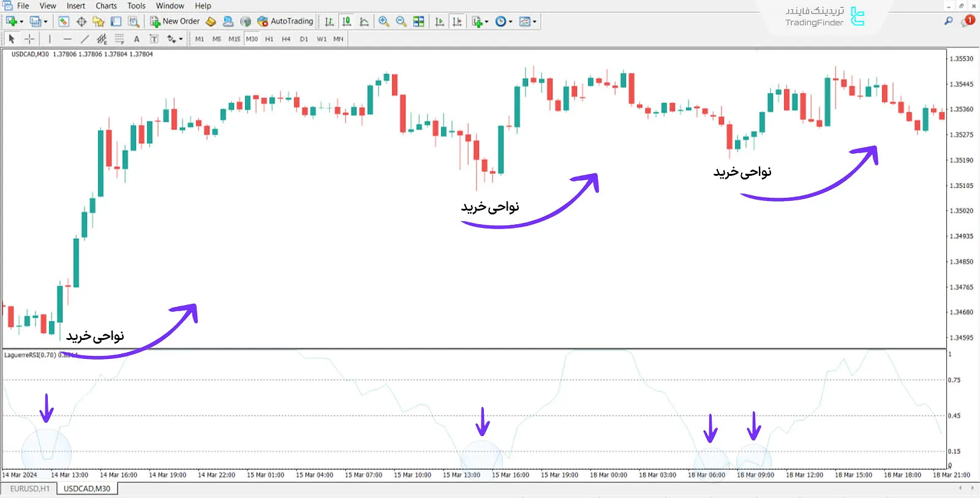Screen dimensions: 980x498
Task: Select the Fibonacci retracement tool
Action: [x=119, y=39]
